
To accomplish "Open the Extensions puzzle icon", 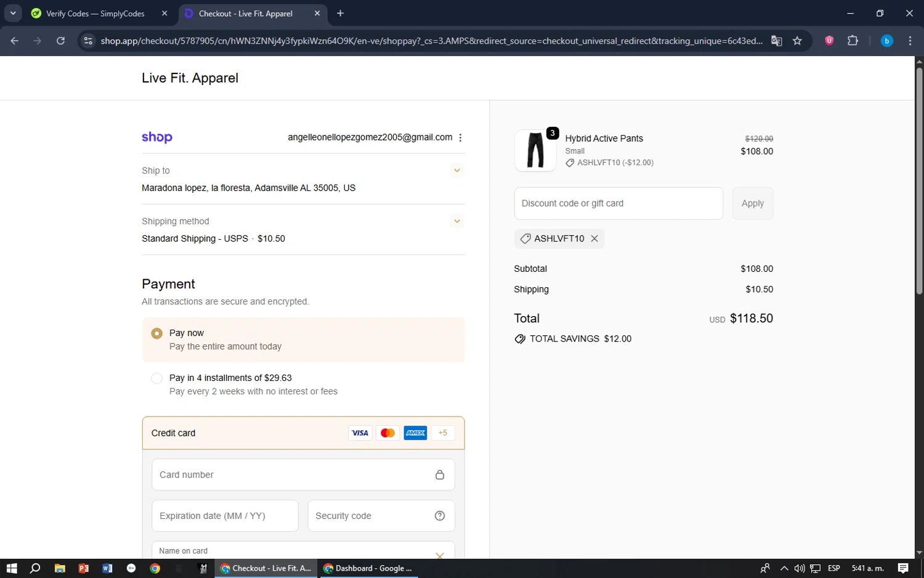I will [x=853, y=41].
